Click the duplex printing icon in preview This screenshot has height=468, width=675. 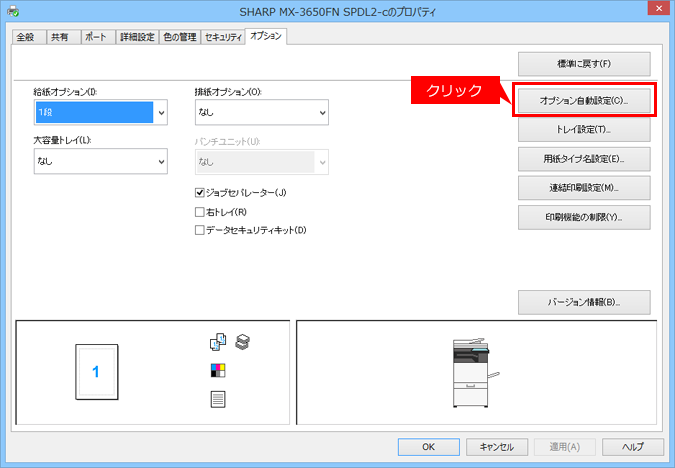pyautogui.click(x=218, y=342)
